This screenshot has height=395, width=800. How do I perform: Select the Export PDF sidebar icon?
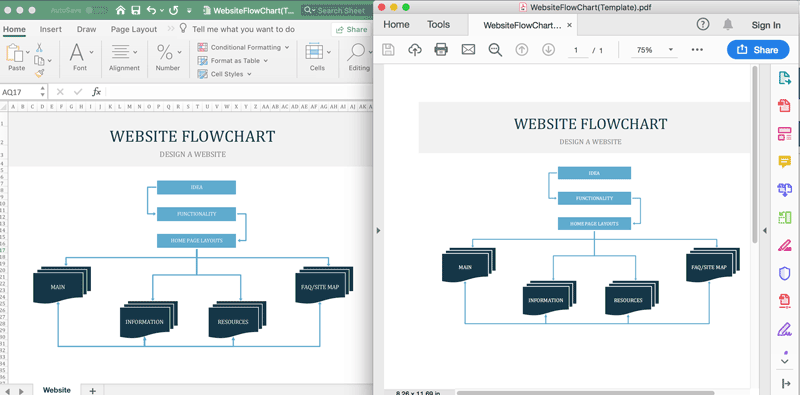click(784, 78)
